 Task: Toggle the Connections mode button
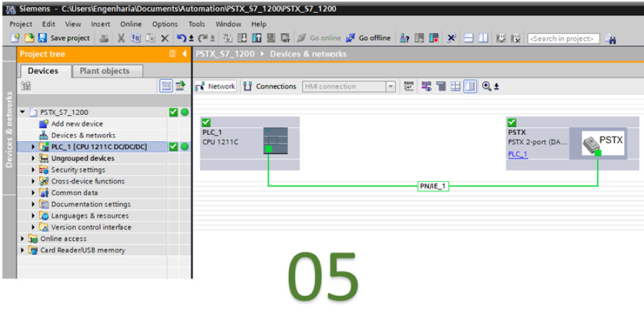pos(270,86)
